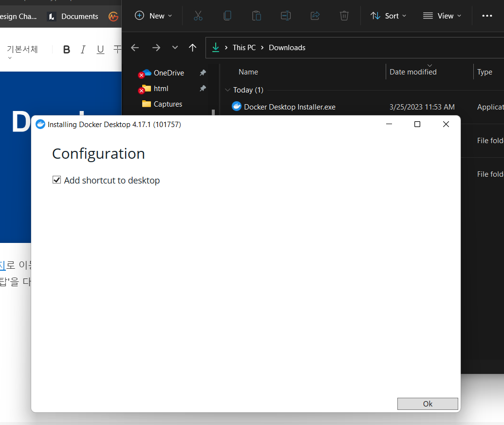
Task: Open the View dropdown in File Explorer
Action: click(442, 16)
